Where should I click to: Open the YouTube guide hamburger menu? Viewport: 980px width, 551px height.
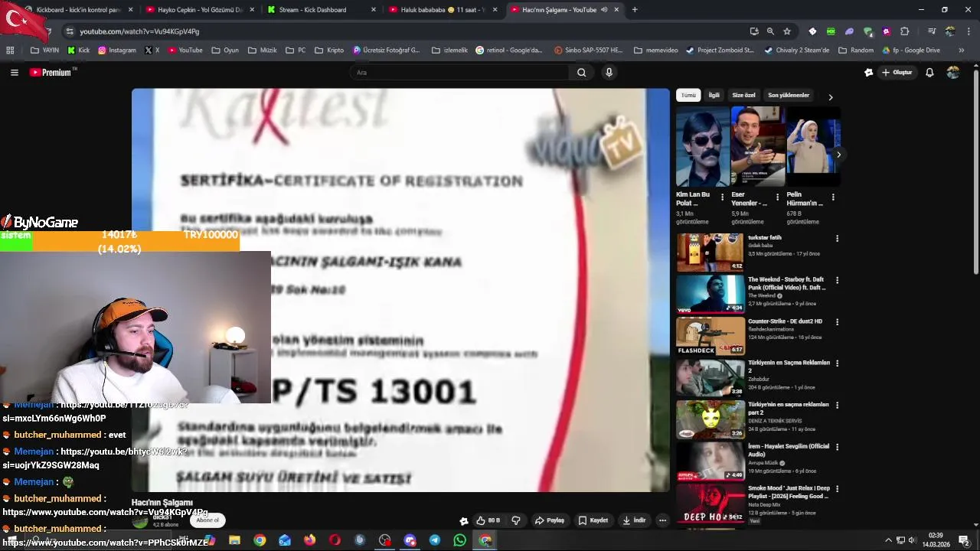(14, 73)
